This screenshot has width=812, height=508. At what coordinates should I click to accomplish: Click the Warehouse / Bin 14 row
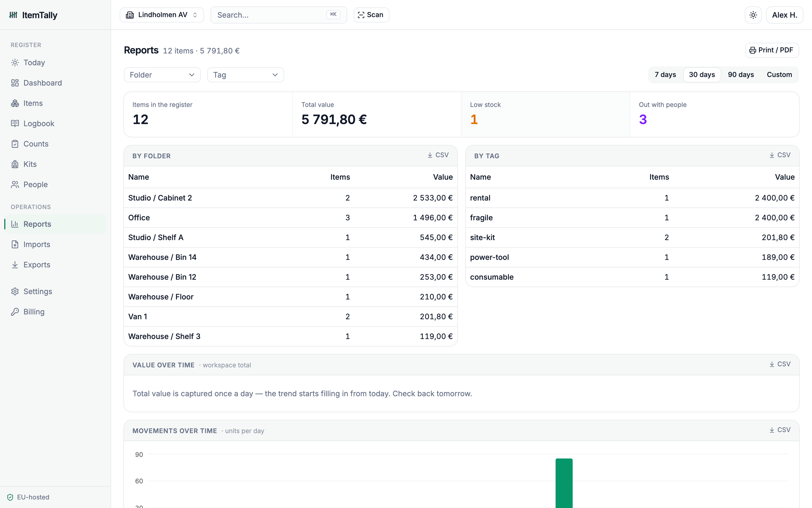coord(291,257)
